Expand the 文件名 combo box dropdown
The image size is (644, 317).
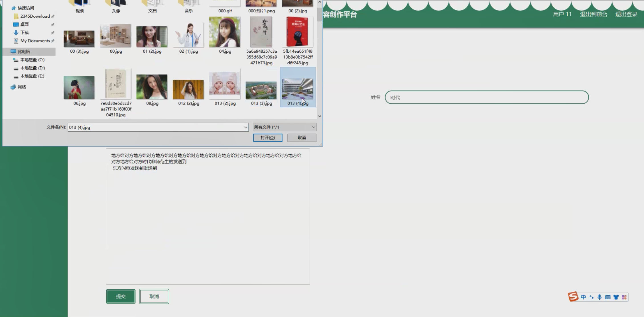[245, 127]
